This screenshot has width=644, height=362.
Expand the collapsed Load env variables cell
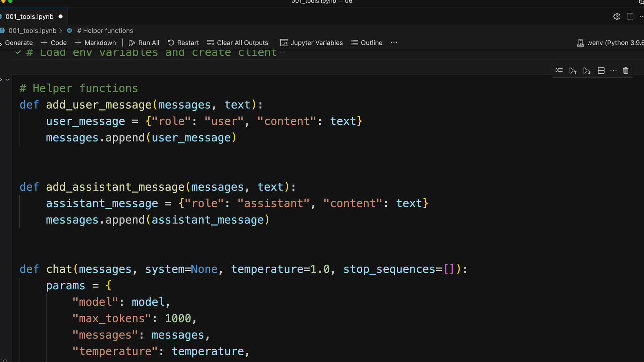click(x=282, y=52)
